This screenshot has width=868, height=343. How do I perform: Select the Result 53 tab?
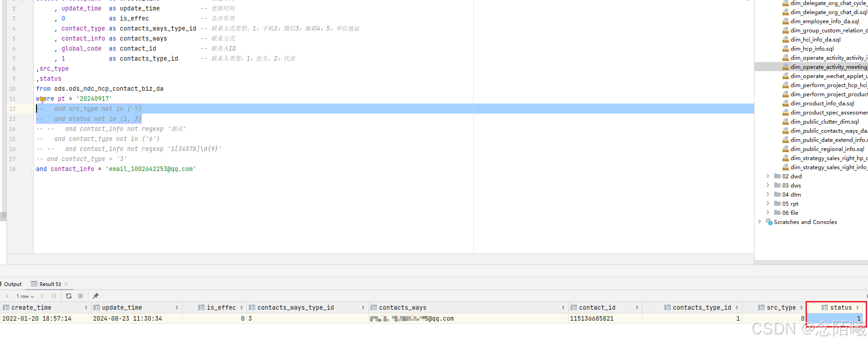pos(50,284)
